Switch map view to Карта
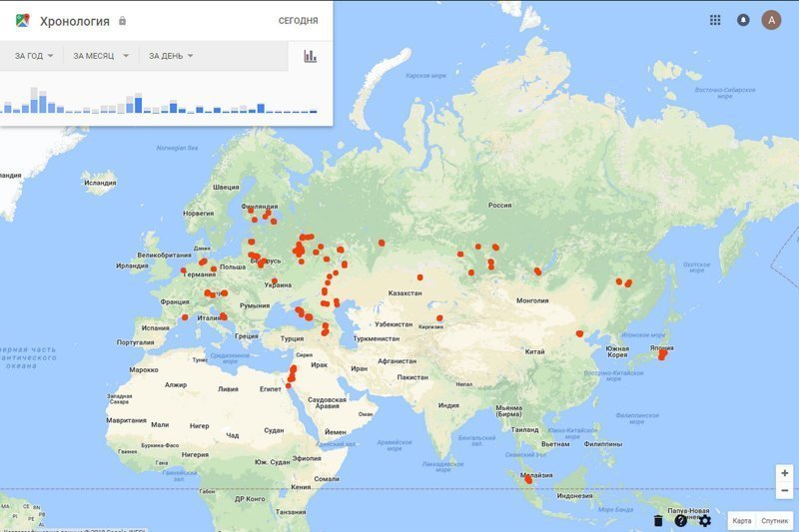Screen dimensions: 799x532 (742, 520)
